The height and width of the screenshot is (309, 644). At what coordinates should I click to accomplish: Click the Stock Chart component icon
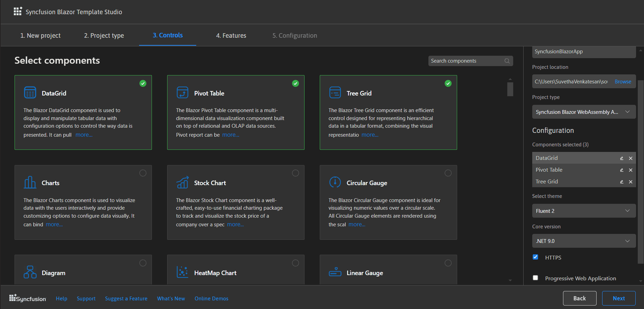click(x=182, y=182)
